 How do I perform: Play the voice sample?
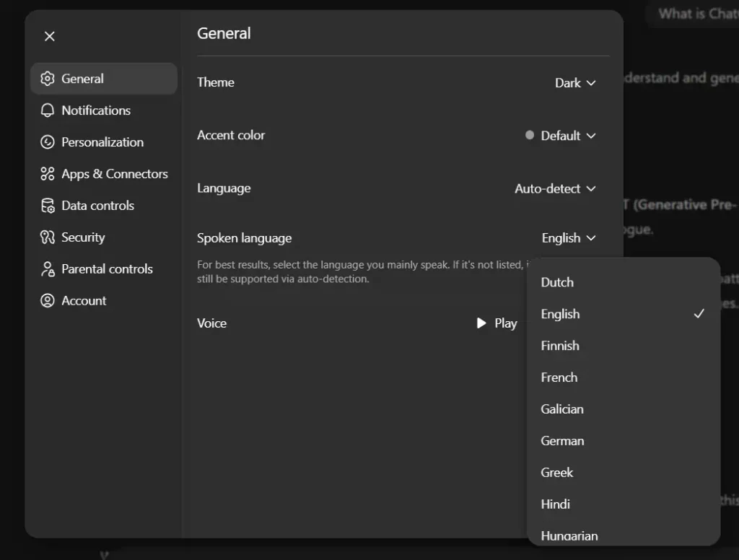[497, 323]
